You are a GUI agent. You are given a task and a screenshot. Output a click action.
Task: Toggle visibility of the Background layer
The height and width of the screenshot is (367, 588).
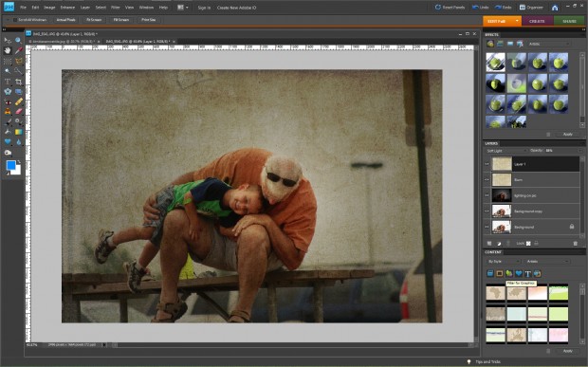487,228
